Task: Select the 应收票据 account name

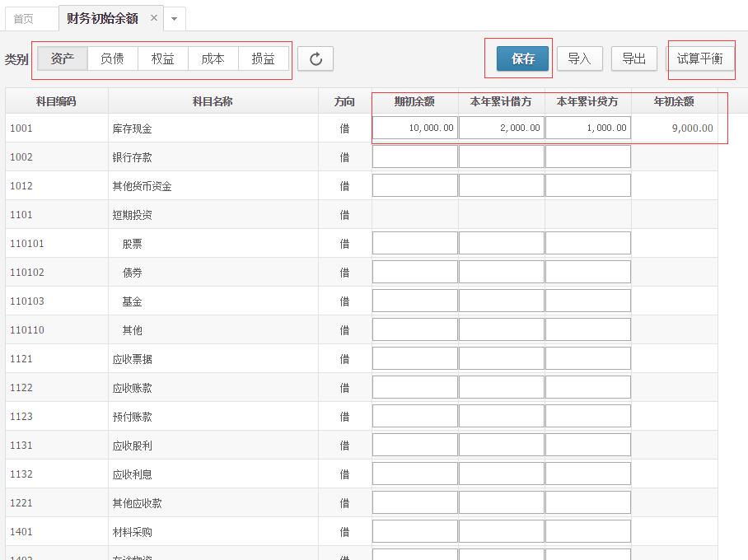Action: [x=132, y=359]
